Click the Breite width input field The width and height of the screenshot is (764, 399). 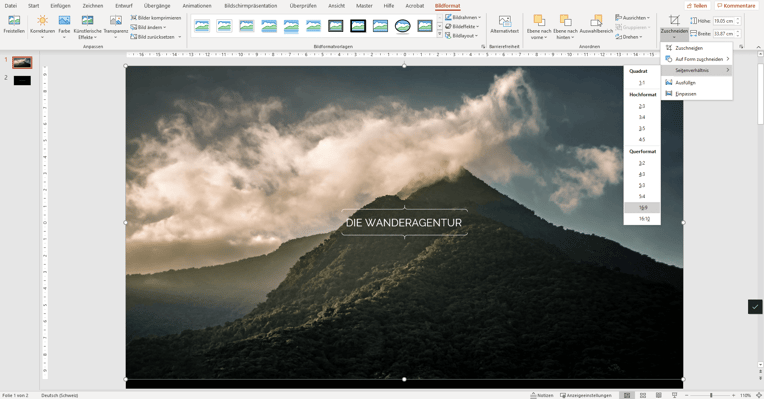(725, 34)
